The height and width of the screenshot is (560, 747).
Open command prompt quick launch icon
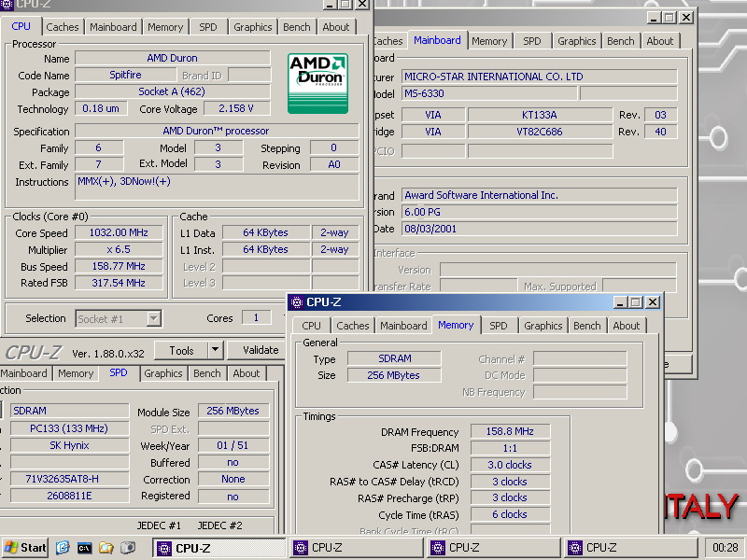(x=84, y=548)
